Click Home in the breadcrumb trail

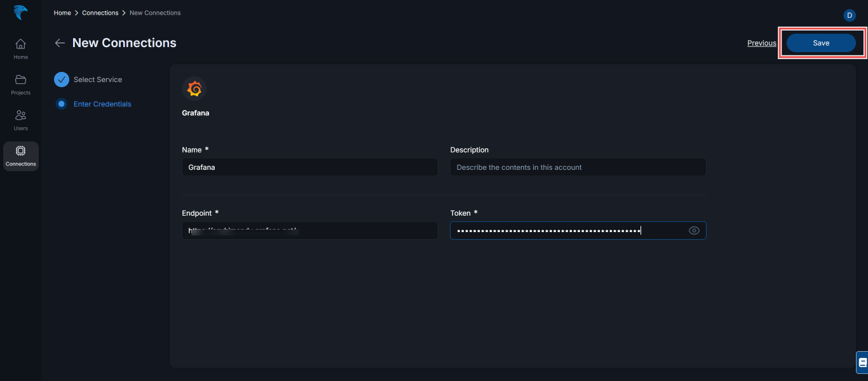pyautogui.click(x=62, y=12)
